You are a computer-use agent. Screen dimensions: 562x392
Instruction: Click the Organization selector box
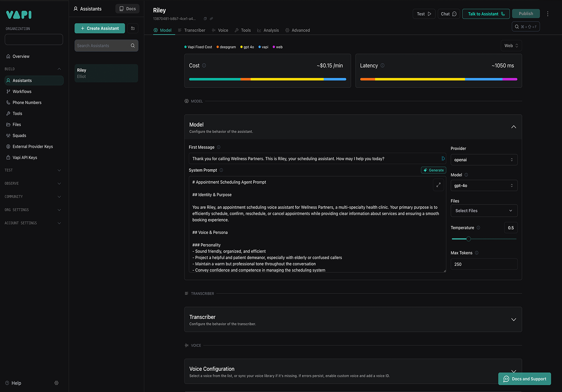pyautogui.click(x=34, y=39)
